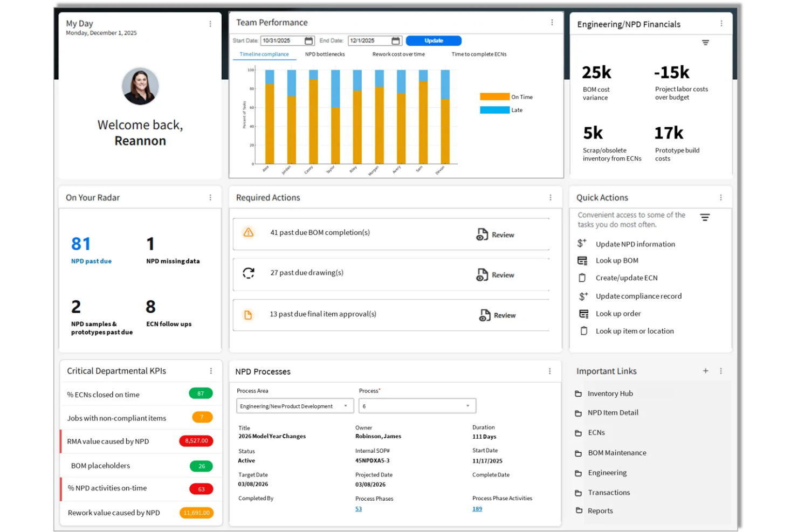
Task: Open Engineering important link
Action: click(x=607, y=473)
